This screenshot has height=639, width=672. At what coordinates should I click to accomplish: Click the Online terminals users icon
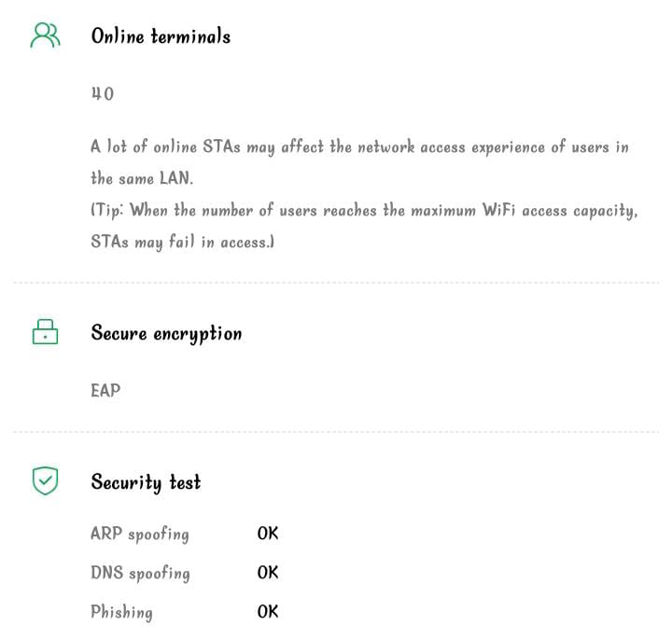coord(45,35)
